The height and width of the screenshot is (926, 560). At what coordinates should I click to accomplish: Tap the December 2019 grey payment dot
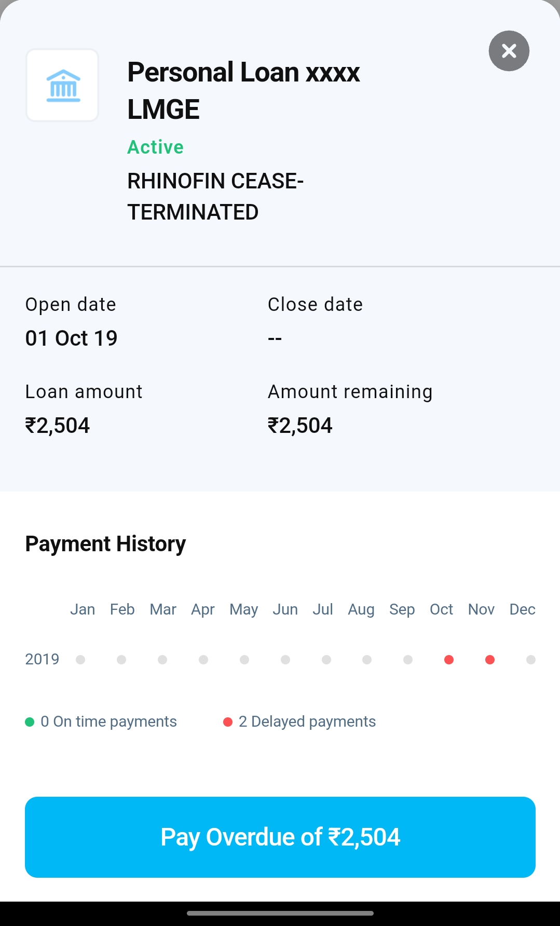point(530,660)
